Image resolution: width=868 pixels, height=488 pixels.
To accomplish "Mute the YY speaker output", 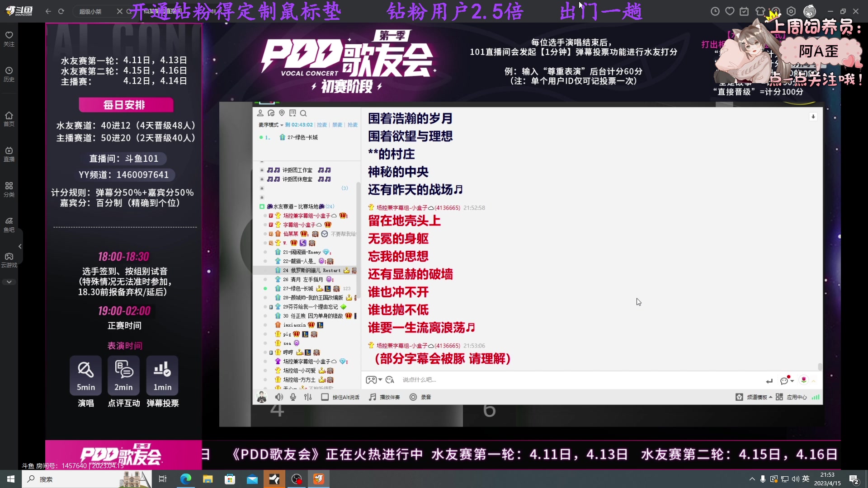I will point(279,397).
